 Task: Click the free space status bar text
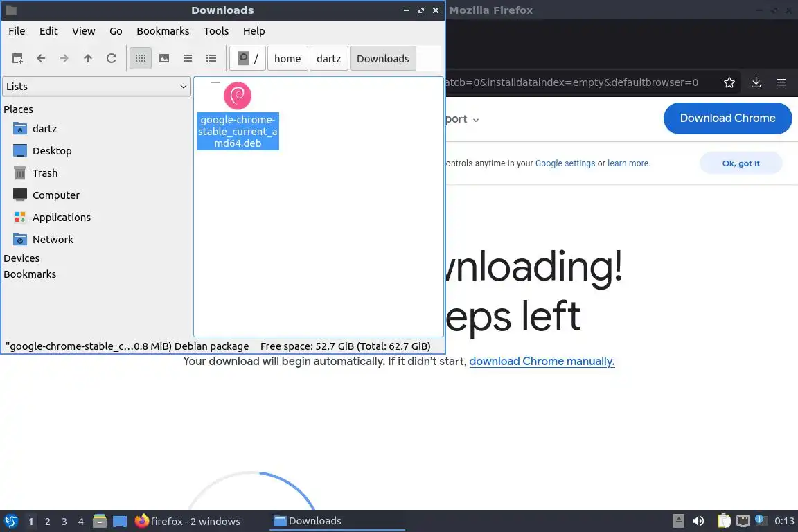[x=346, y=346]
